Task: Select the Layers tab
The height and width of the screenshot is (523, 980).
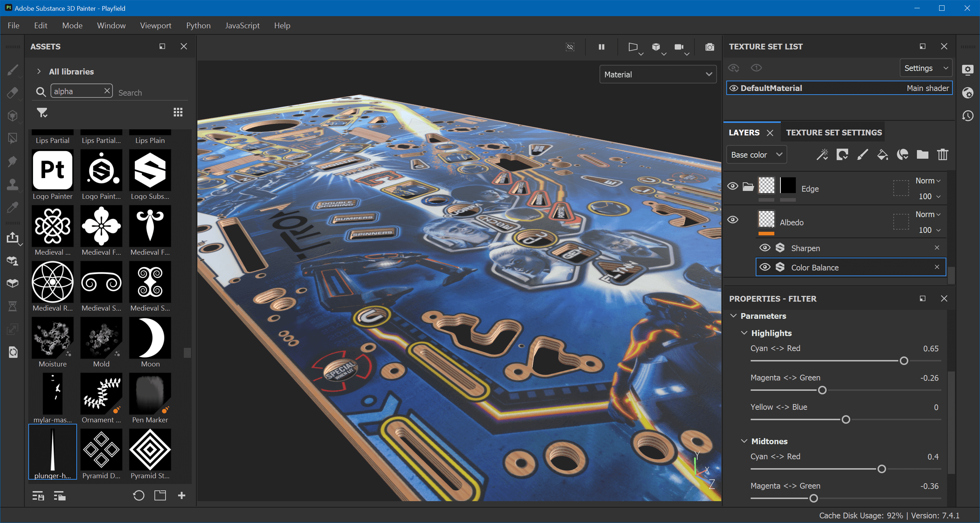Action: click(x=744, y=133)
